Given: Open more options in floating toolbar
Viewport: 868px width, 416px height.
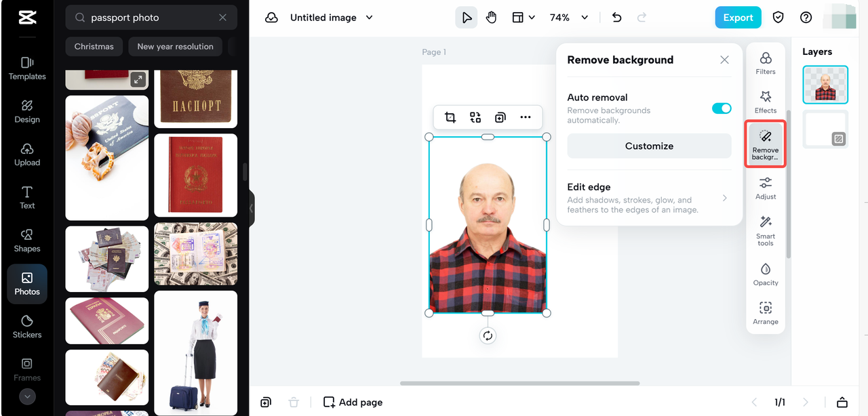Looking at the screenshot, I should click(x=526, y=117).
